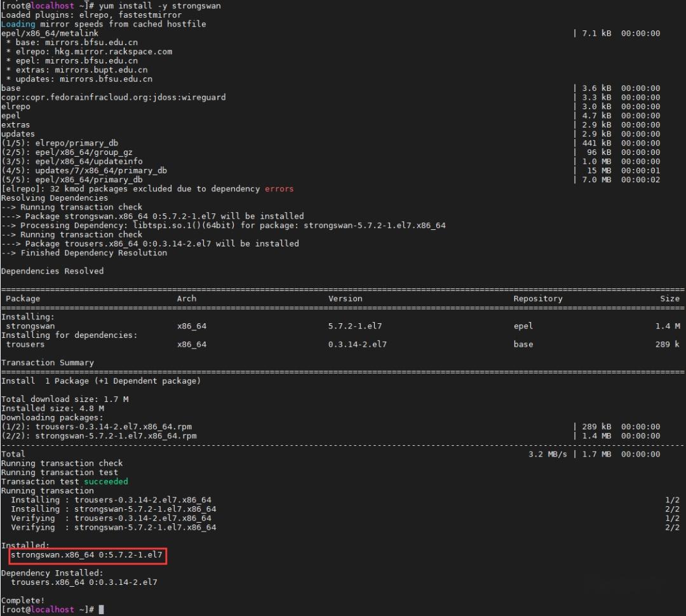Click the '15 MB' updates primary_db size

coord(599,171)
